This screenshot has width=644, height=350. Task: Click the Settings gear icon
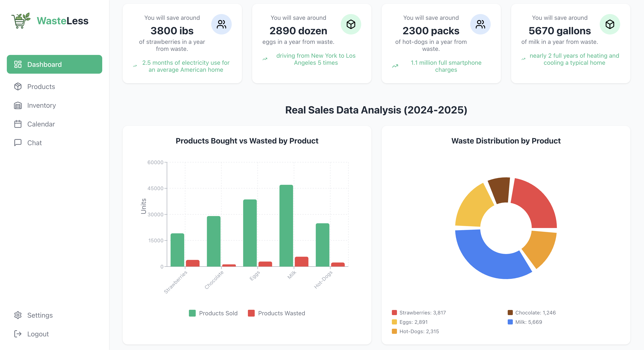(18, 315)
